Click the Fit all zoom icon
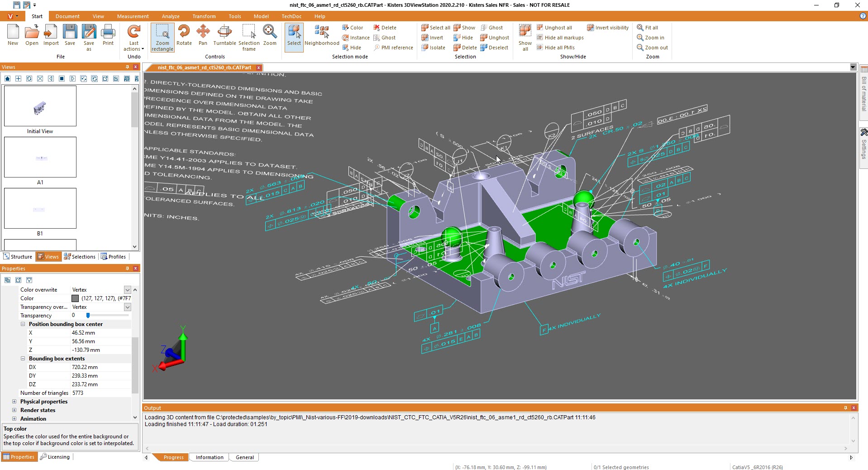 coord(647,28)
